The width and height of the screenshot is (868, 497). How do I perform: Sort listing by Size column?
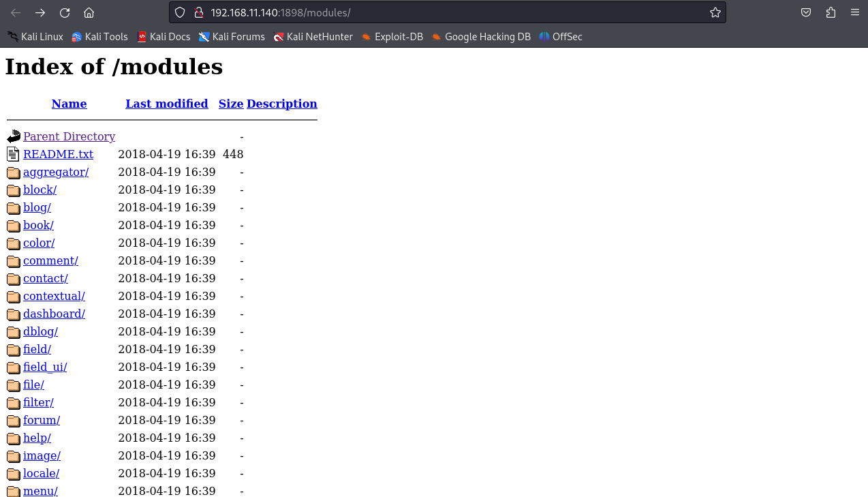pyautogui.click(x=231, y=104)
